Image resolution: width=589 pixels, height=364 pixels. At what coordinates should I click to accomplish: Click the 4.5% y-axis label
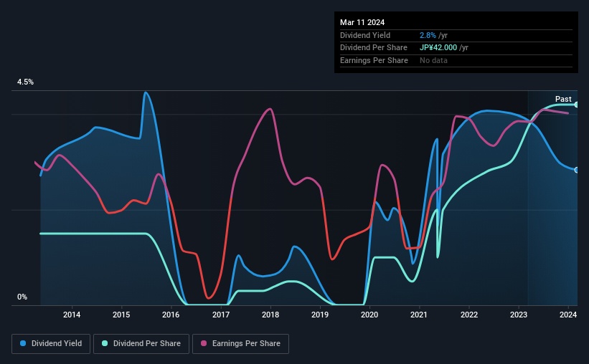click(x=26, y=82)
